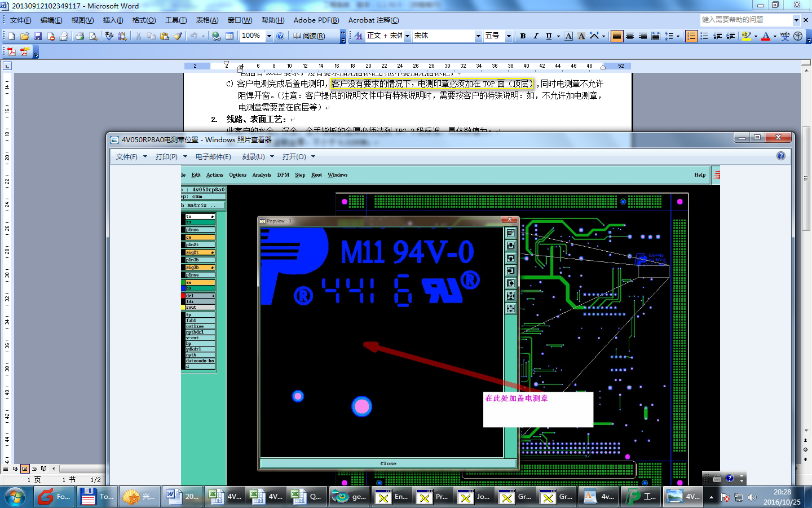Image resolution: width=812 pixels, height=508 pixels.
Task: Run spelling and grammar check icon
Action: pyautogui.click(x=109, y=36)
